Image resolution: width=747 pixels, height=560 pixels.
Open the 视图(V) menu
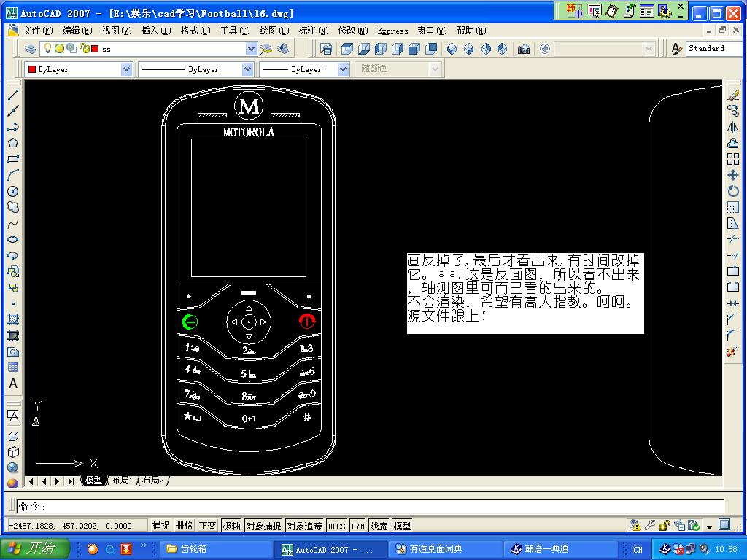116,31
